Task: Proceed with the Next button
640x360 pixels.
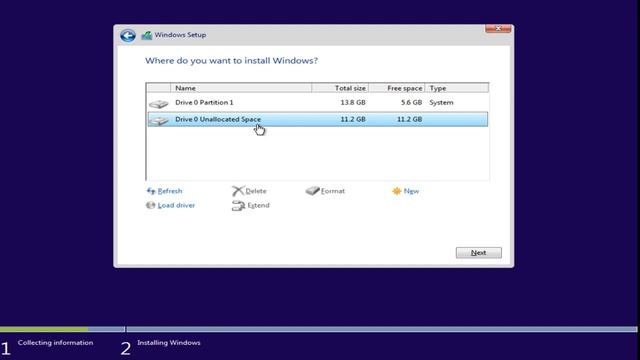Action: click(479, 253)
